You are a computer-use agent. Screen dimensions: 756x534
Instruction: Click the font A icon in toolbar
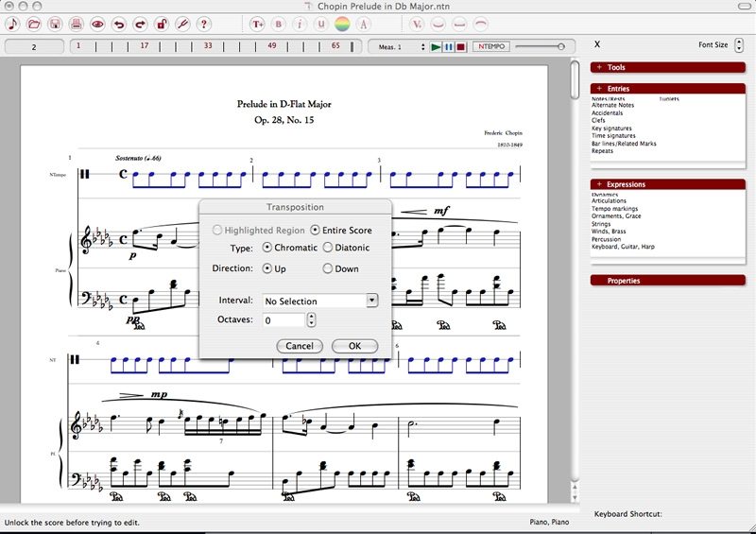[x=364, y=25]
